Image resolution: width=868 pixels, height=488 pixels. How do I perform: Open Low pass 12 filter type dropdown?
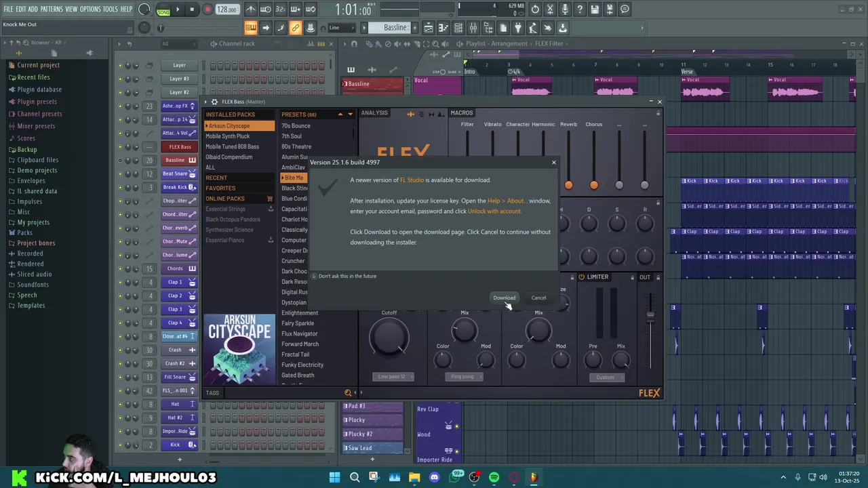(393, 377)
